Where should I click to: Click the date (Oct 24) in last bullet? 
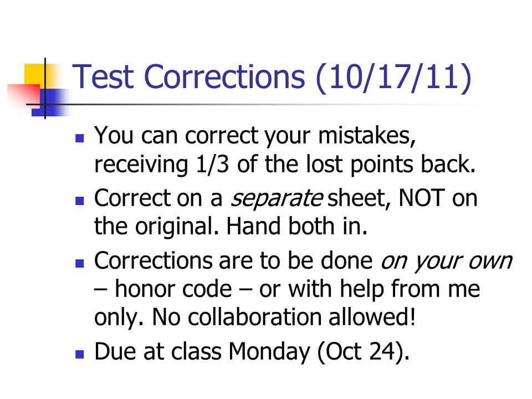click(364, 352)
